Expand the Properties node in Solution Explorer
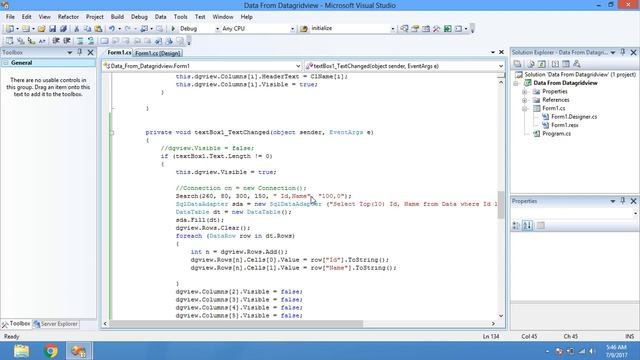Image resolution: width=640 pixels, height=360 pixels. click(x=524, y=91)
